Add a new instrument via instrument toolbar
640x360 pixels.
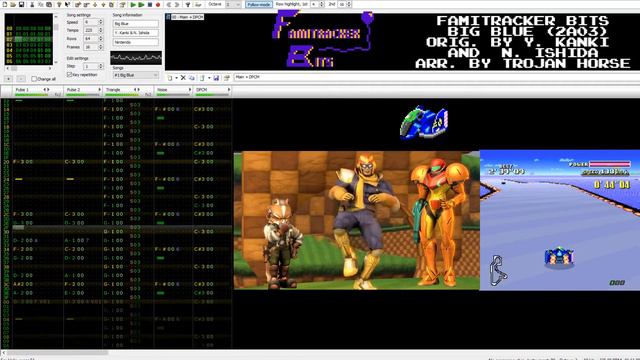[169, 78]
